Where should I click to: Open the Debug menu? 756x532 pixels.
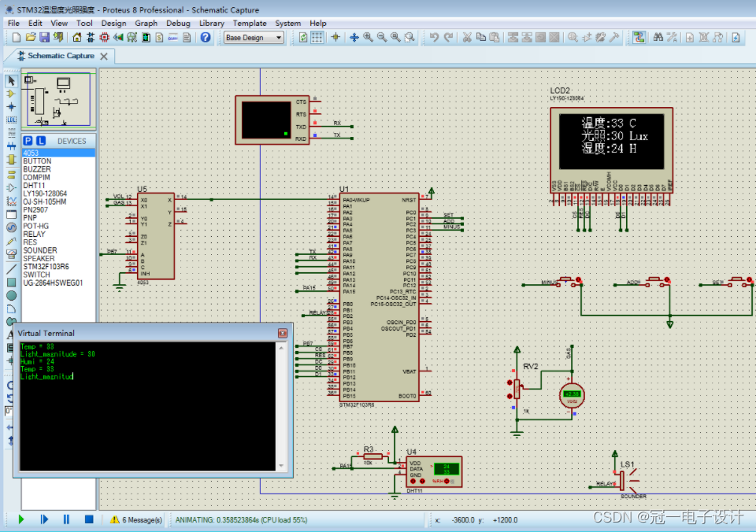click(178, 23)
